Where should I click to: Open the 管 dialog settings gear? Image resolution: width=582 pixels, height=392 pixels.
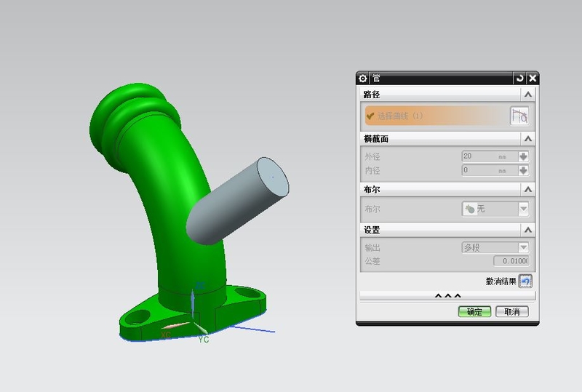[362, 79]
